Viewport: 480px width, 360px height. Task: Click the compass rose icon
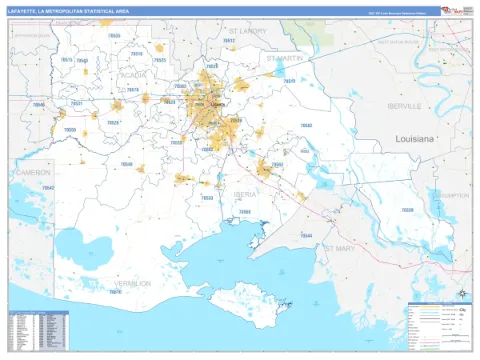[462, 294]
